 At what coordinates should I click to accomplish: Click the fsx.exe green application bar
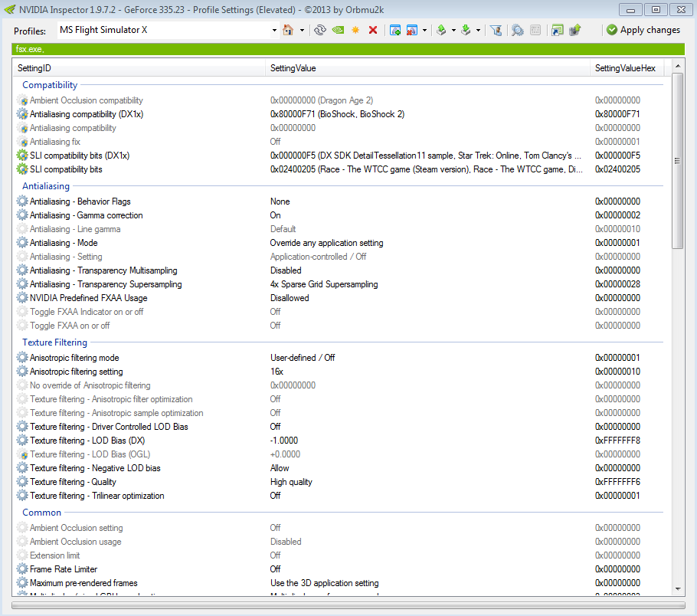[348, 49]
